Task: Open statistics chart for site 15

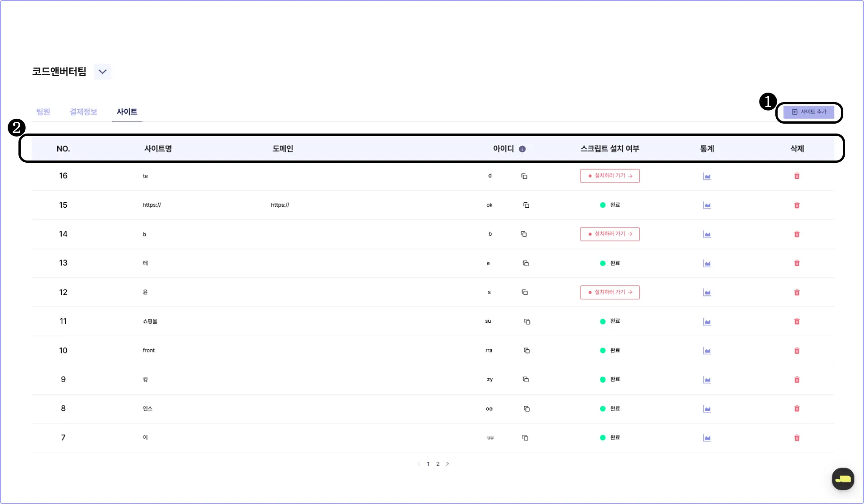Action: coord(707,205)
